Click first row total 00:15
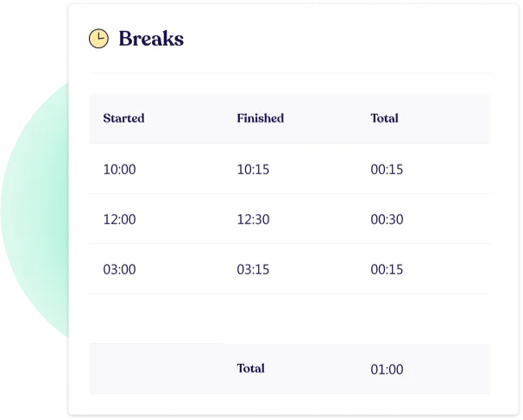This screenshot has height=420, width=523. 387,169
